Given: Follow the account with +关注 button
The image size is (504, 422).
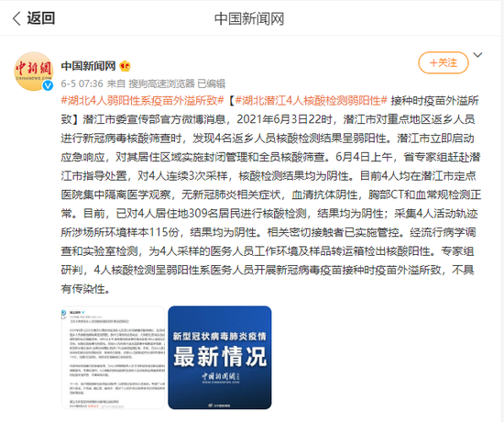Looking at the screenshot, I should (x=444, y=62).
